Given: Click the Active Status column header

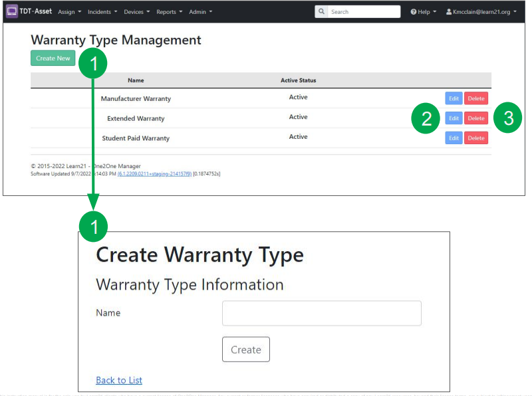Looking at the screenshot, I should coord(298,80).
